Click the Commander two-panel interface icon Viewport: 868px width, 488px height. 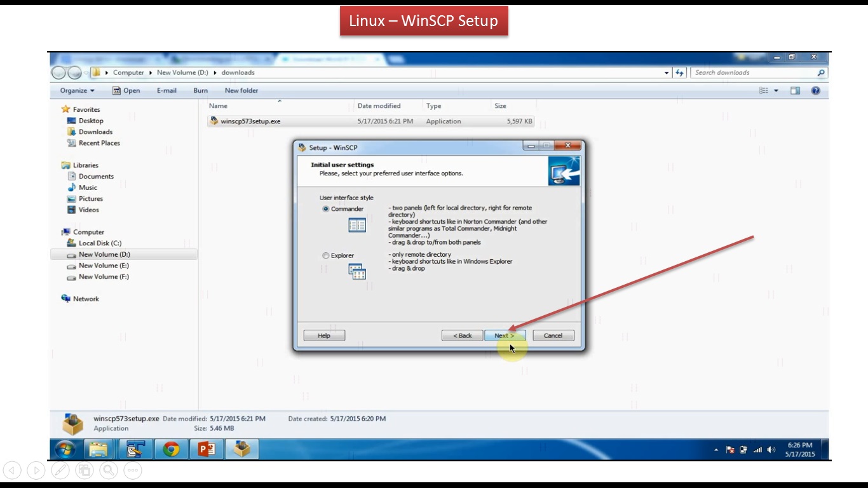click(x=357, y=225)
